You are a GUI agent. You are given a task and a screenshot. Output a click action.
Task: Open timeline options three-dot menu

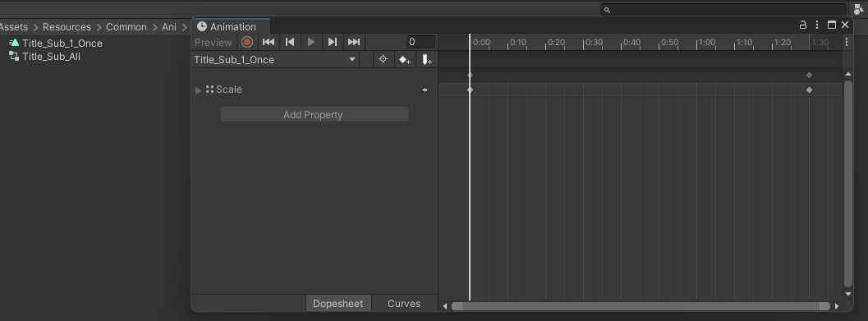847,42
